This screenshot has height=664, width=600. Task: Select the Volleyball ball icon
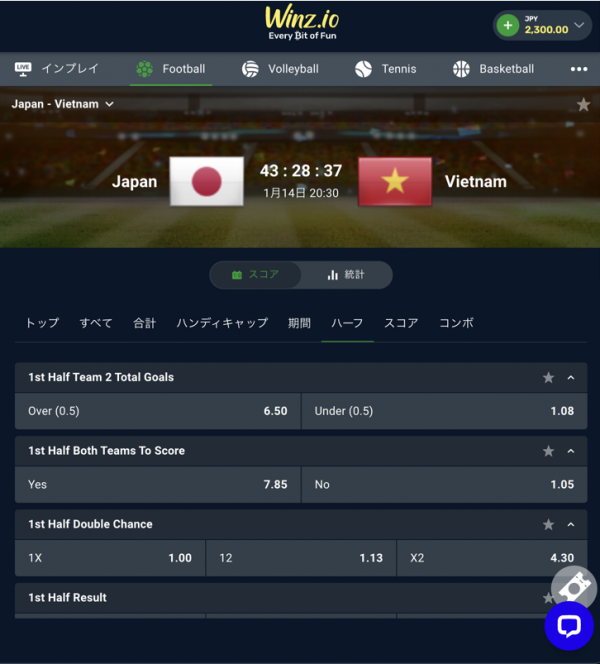250,69
